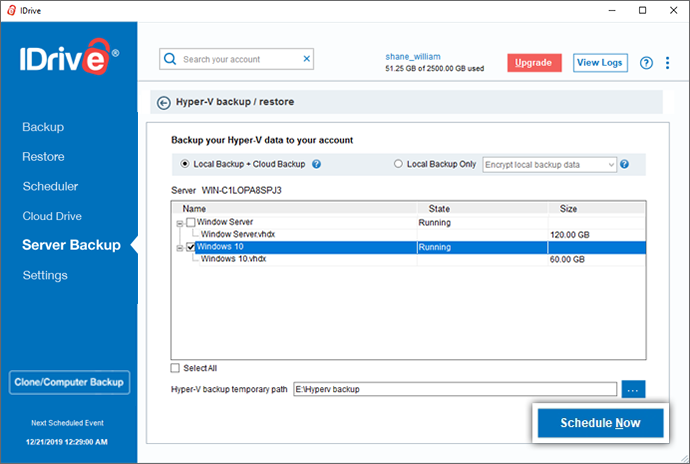Check the Window Server checkbox
690x464 pixels.
[191, 222]
